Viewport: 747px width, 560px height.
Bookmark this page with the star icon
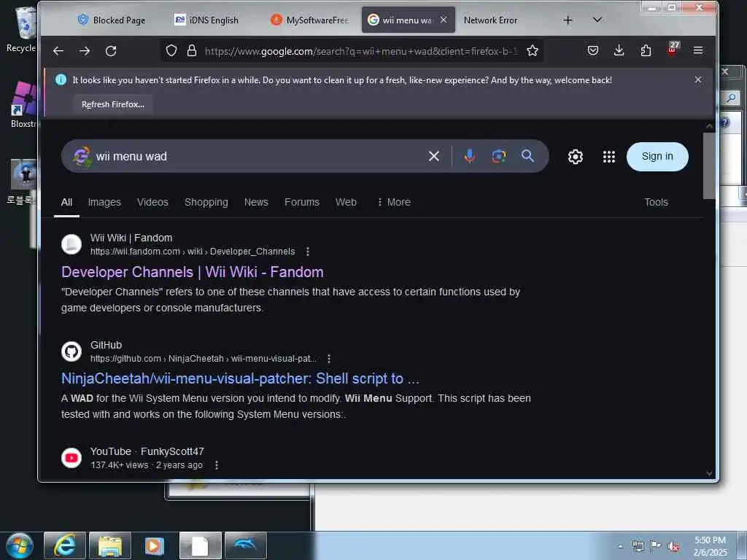[x=532, y=50]
